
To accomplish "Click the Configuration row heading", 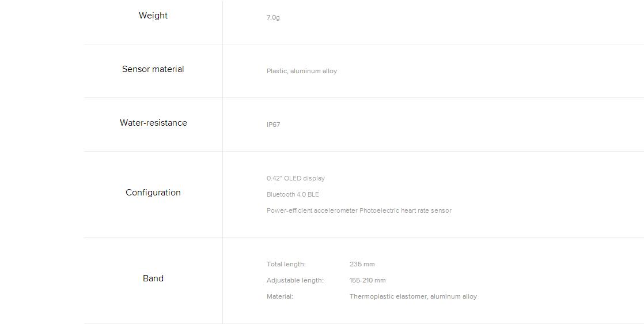I will (153, 193).
